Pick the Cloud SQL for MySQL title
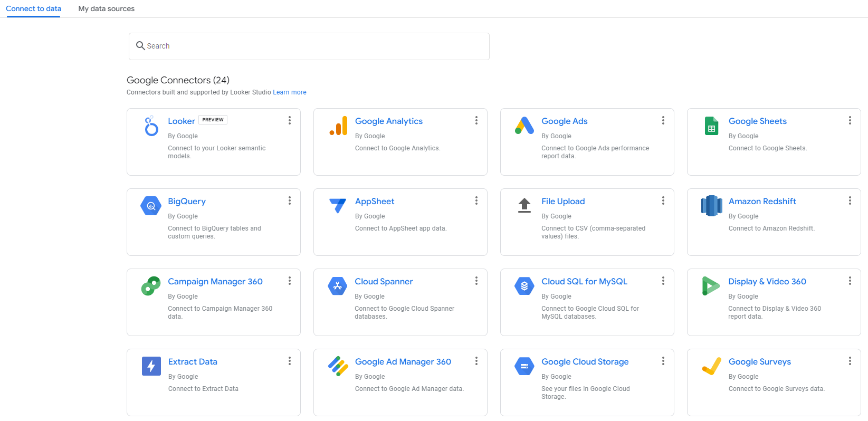 pyautogui.click(x=585, y=282)
